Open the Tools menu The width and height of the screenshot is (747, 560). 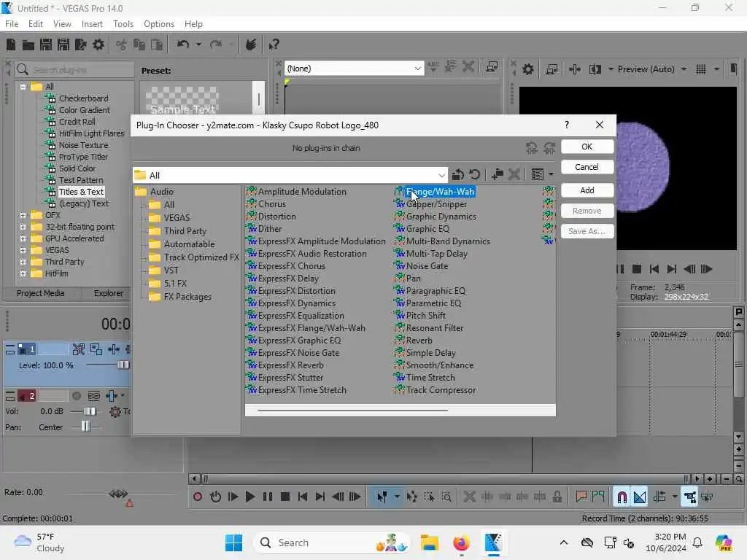pos(123,24)
